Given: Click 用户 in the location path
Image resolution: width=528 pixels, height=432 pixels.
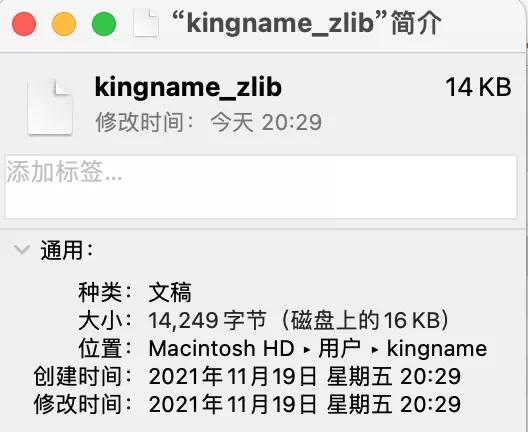Looking at the screenshot, I should 339,348.
